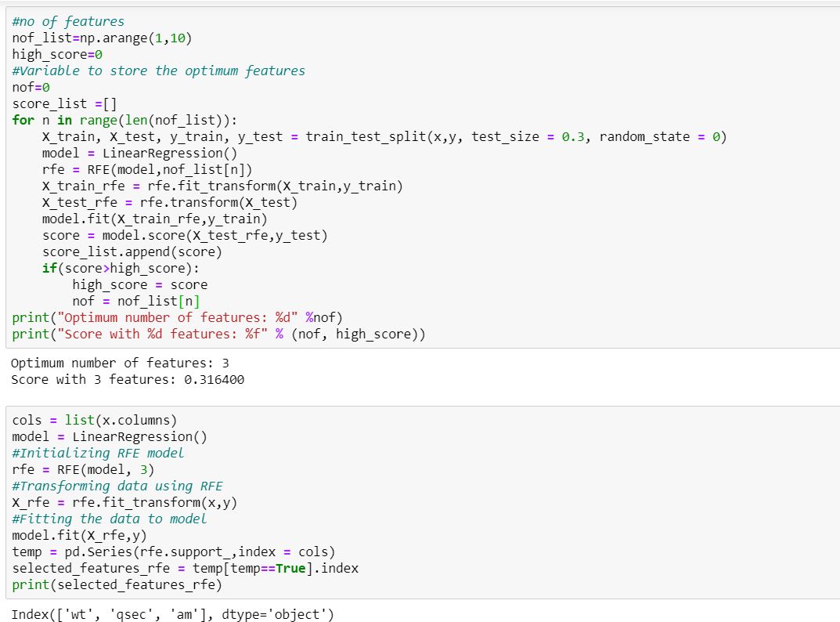Click the '#Transforming data using RFE' comment
The width and height of the screenshot is (840, 622).
[117, 486]
